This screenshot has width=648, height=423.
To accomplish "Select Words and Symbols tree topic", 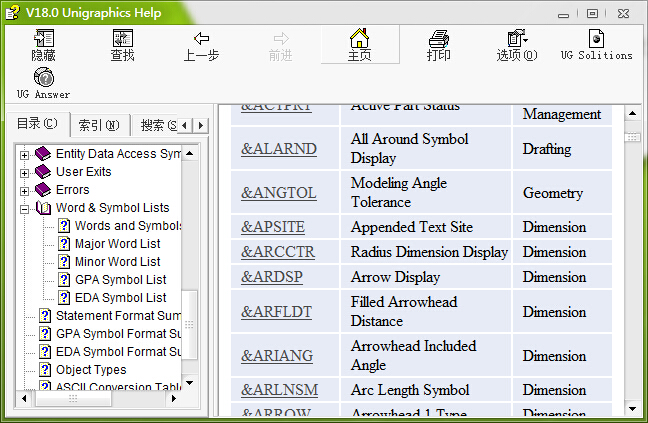I will click(x=128, y=226).
